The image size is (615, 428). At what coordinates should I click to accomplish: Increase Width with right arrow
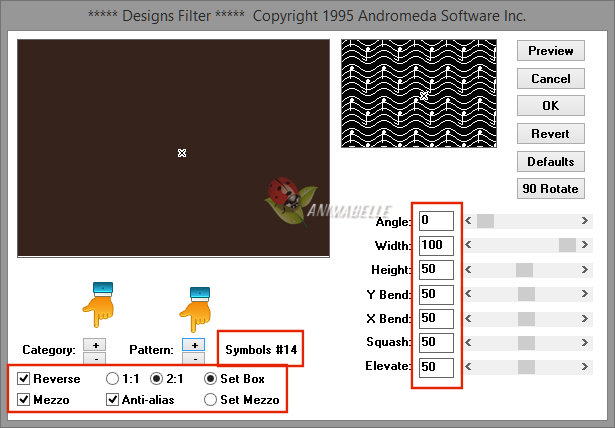[x=585, y=245]
